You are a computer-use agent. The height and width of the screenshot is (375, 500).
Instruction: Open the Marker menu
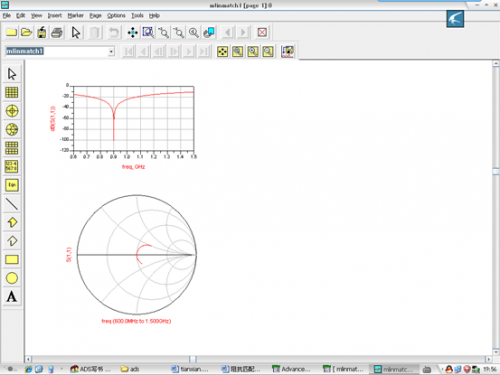(x=76, y=16)
